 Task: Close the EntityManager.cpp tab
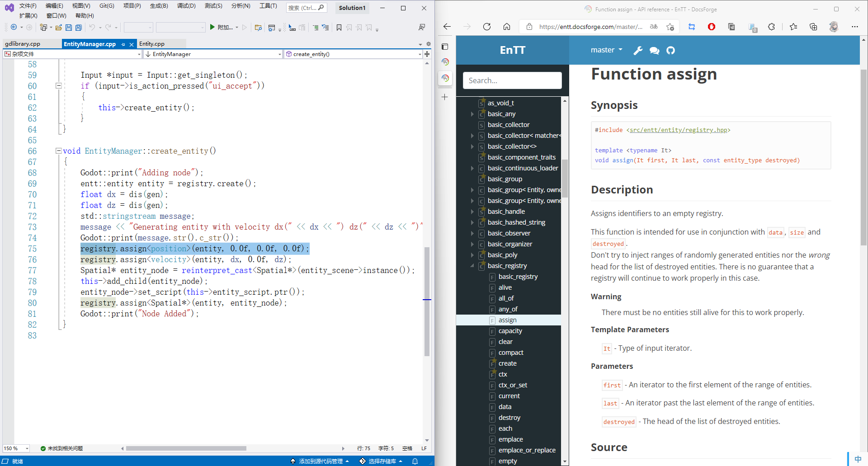(x=132, y=44)
